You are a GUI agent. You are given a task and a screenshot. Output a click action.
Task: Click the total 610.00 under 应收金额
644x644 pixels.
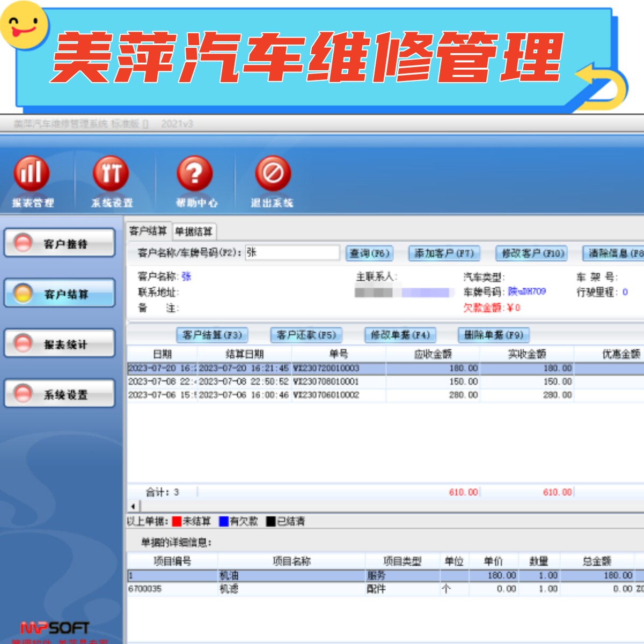(463, 492)
